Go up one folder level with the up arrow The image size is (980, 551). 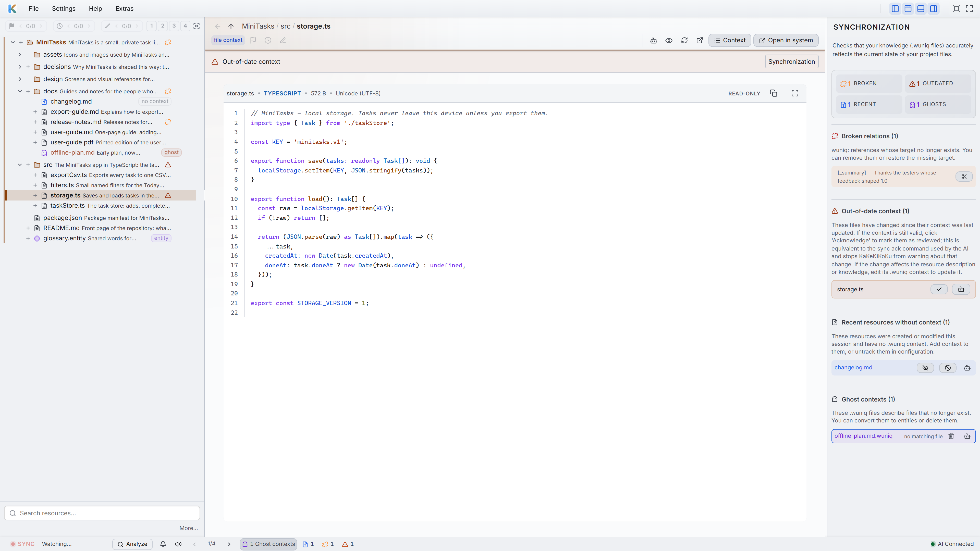tap(231, 26)
